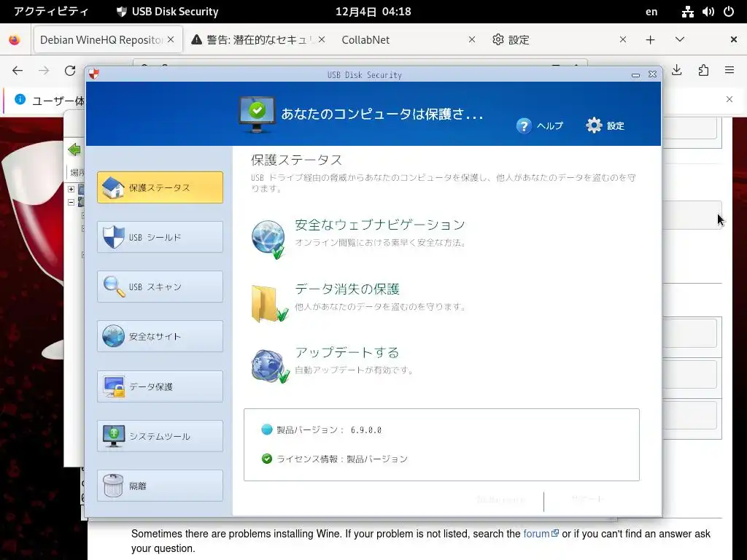Open the 安全なサイト section
This screenshot has width=747, height=560.
160,337
